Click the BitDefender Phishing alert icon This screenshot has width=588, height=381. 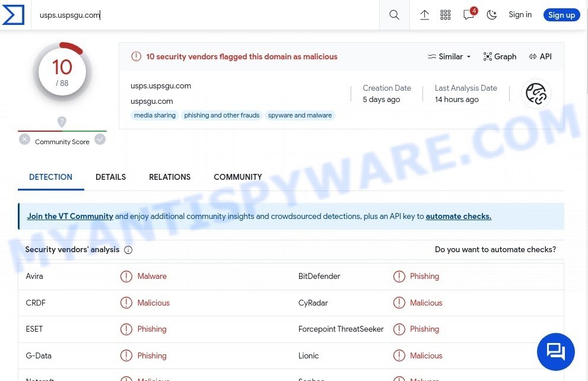click(399, 277)
